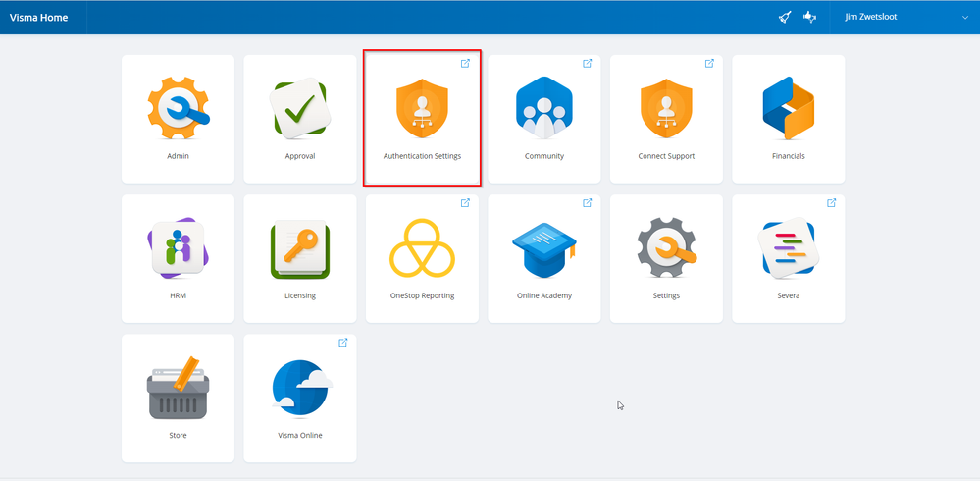The width and height of the screenshot is (980, 481).
Task: Open the OneStop Reporting rings icon
Action: point(423,247)
